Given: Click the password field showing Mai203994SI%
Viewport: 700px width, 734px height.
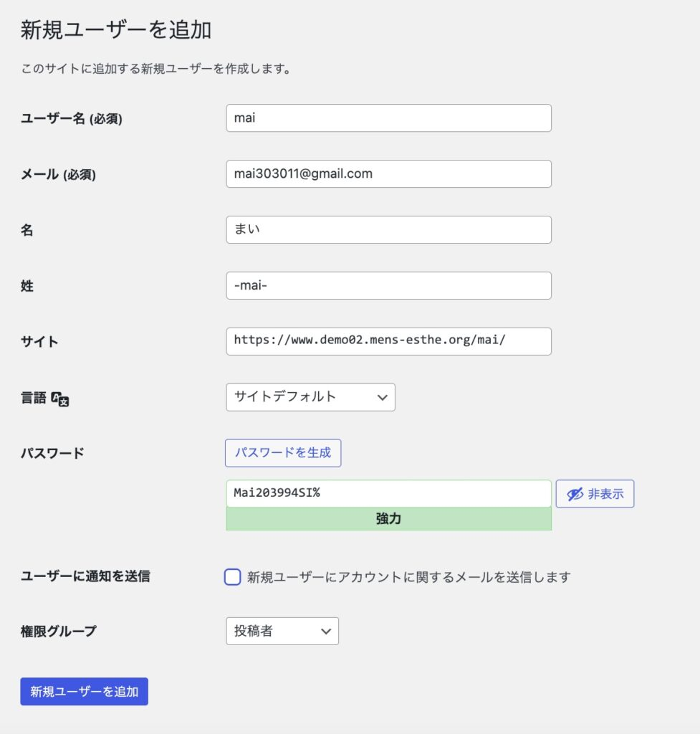Looking at the screenshot, I should (388, 494).
